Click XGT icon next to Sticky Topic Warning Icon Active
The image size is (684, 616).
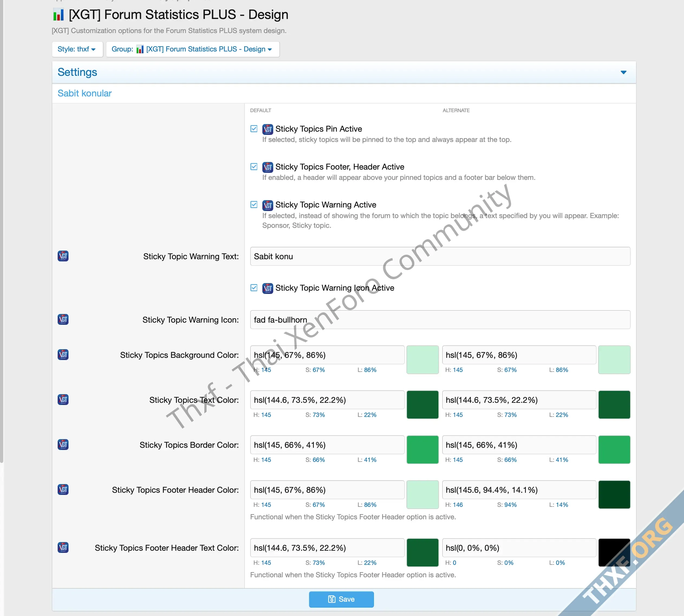[x=268, y=288]
